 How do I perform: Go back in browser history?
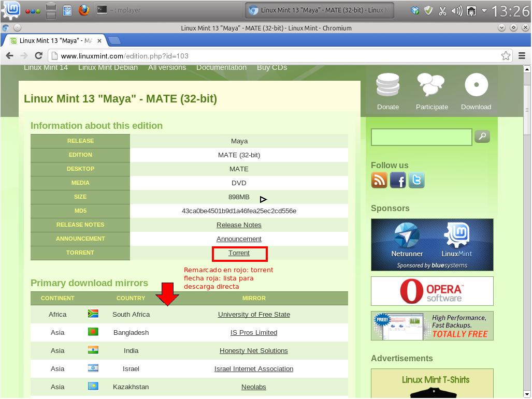click(x=9, y=55)
